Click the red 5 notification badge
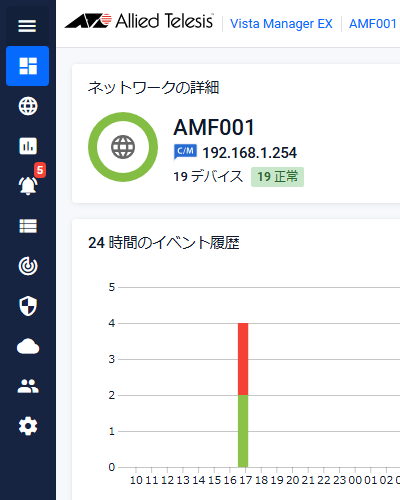Screen dimensions: 400x500 point(40,170)
